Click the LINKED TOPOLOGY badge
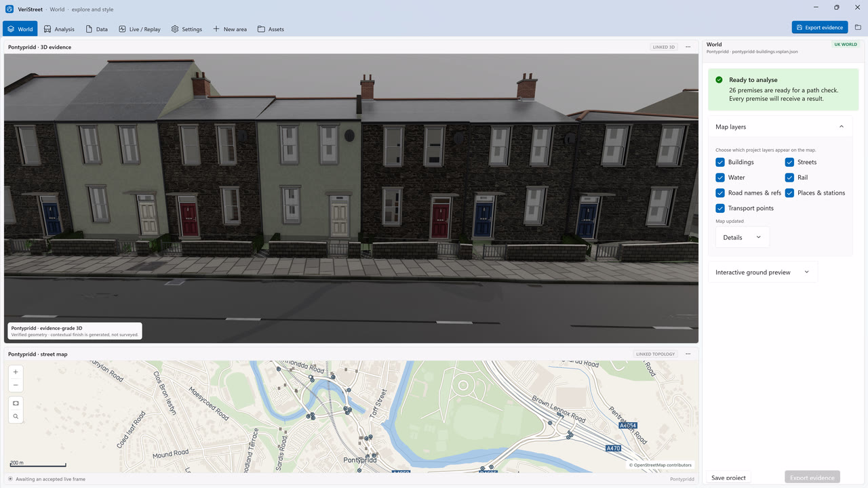Image resolution: width=868 pixels, height=488 pixels. [x=655, y=354]
